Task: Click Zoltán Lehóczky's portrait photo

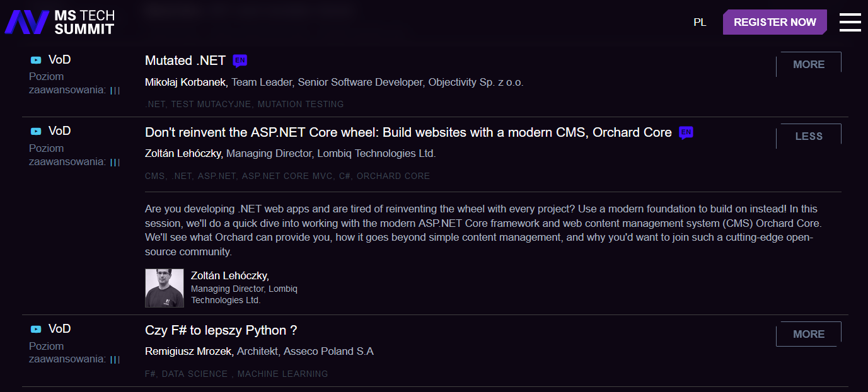Action: (x=165, y=288)
